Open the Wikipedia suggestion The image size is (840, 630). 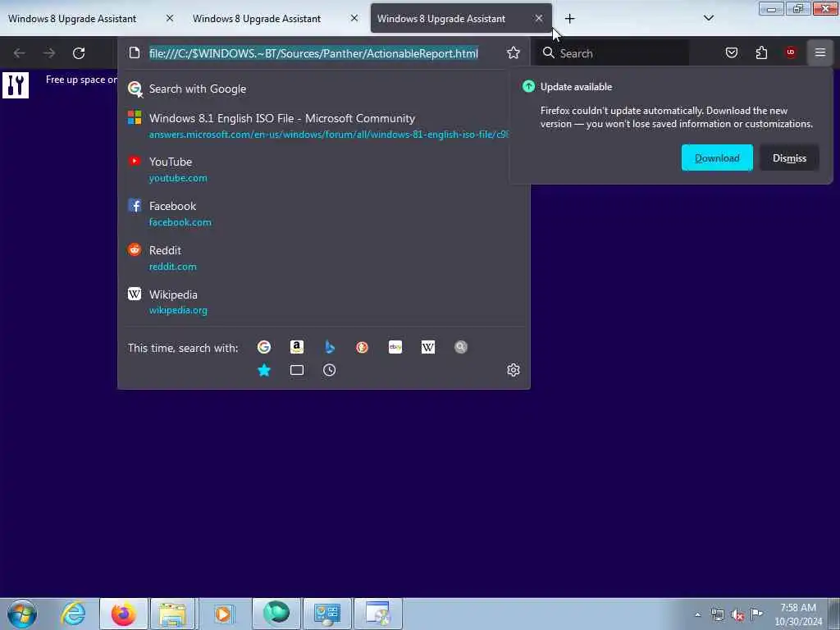point(323,302)
